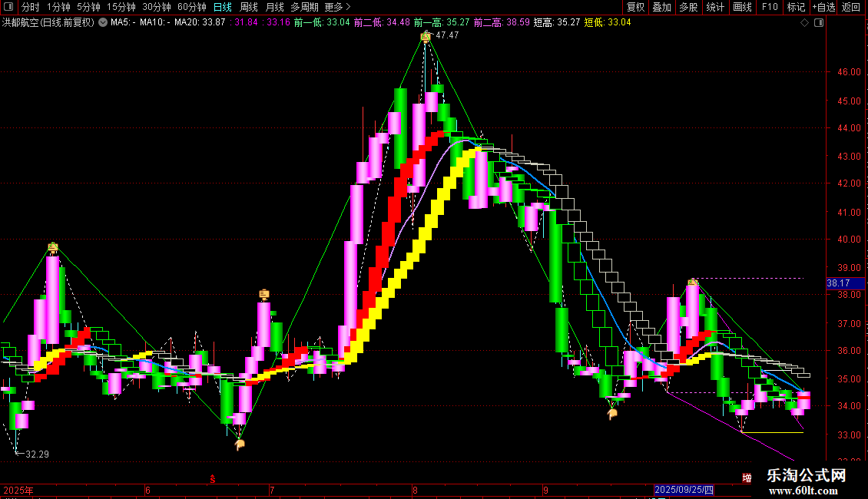Click month 9 on the time axis
The width and height of the screenshot is (868, 499).
click(546, 490)
